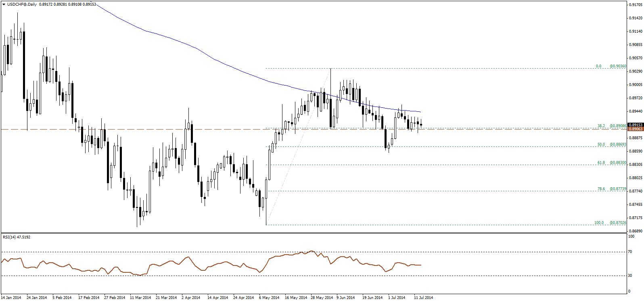Click date label 6 May 2014
Viewport: 644px width, 301px height.
(x=269, y=298)
